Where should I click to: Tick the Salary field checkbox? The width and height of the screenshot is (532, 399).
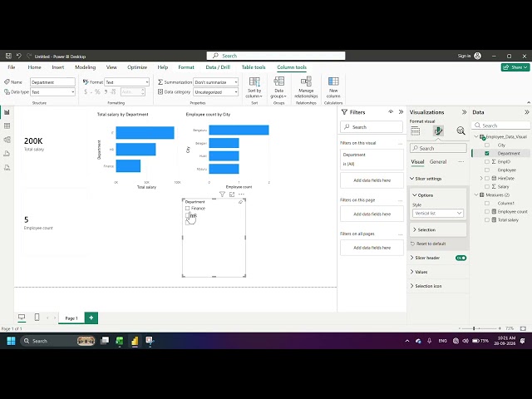[x=487, y=186]
